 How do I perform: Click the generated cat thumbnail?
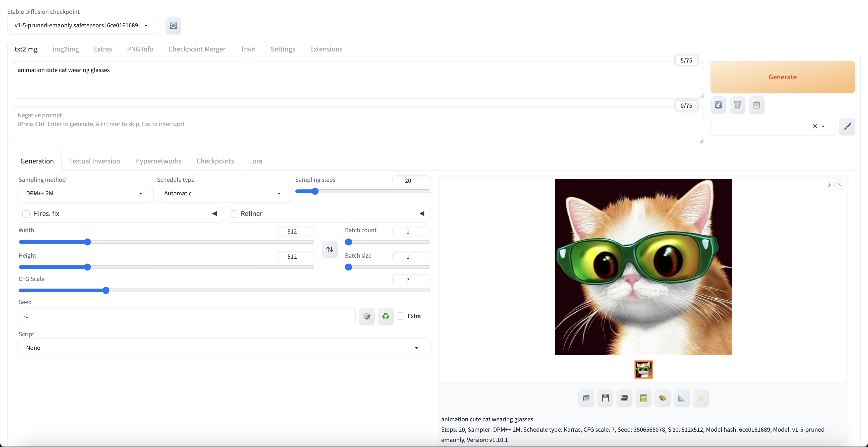[x=643, y=369]
